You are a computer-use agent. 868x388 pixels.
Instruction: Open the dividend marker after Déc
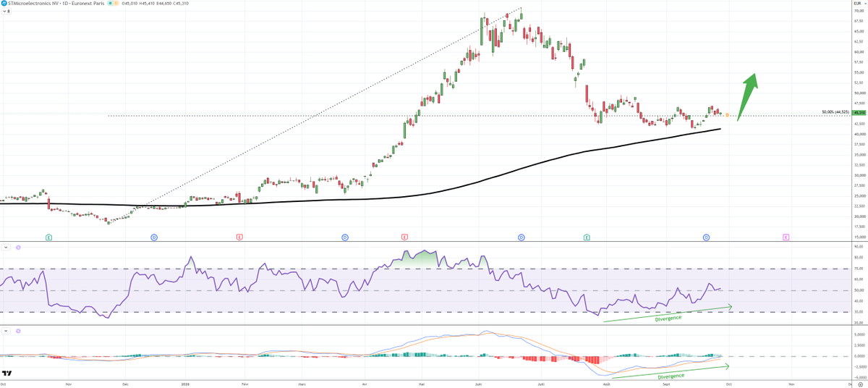click(154, 237)
